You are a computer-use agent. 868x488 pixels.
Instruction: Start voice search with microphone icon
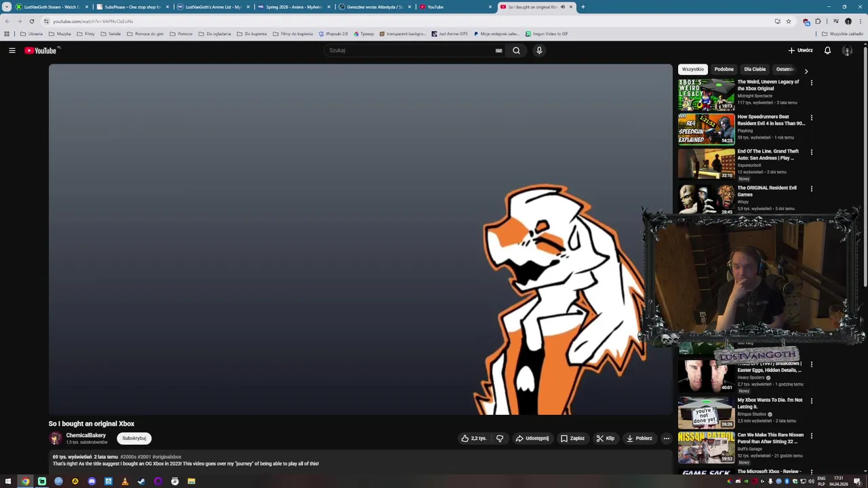539,50
